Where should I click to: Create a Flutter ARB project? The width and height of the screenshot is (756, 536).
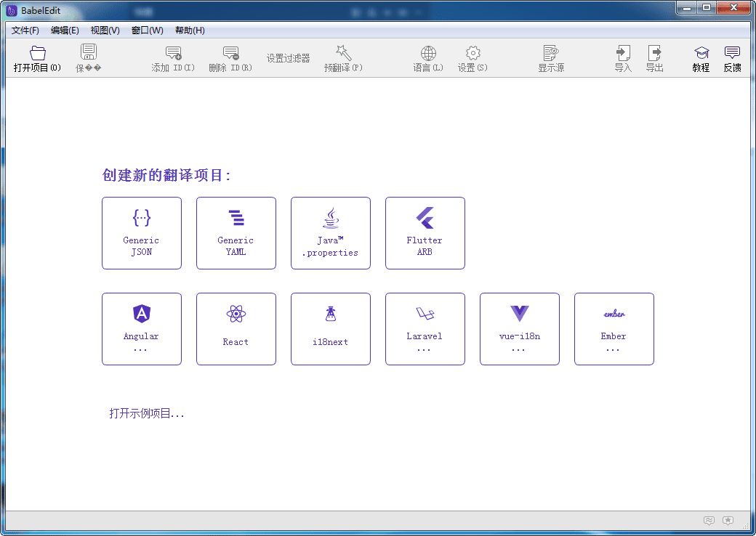click(x=425, y=233)
